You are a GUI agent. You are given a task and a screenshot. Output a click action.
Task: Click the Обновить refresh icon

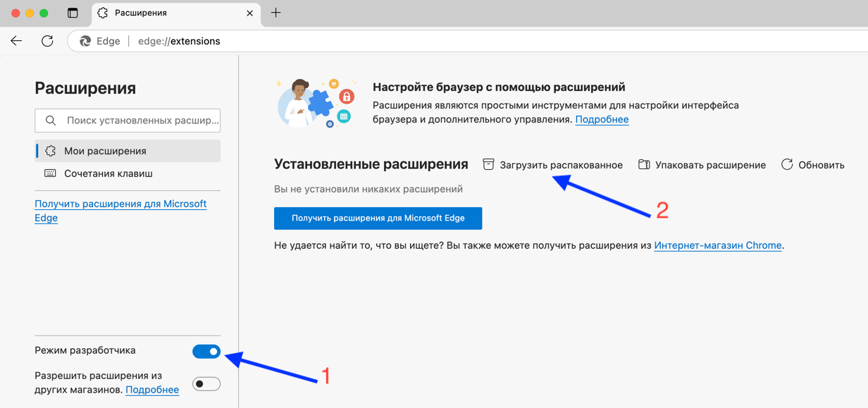(x=787, y=164)
